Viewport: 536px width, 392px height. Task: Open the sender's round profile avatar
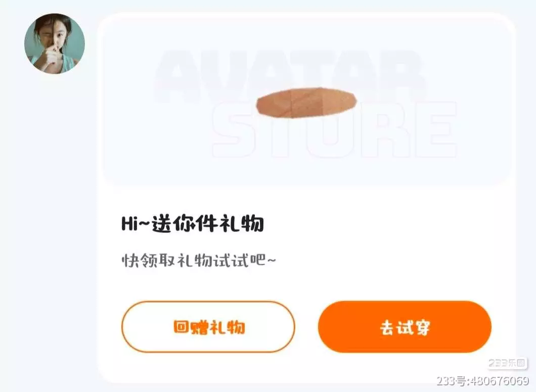55,43
